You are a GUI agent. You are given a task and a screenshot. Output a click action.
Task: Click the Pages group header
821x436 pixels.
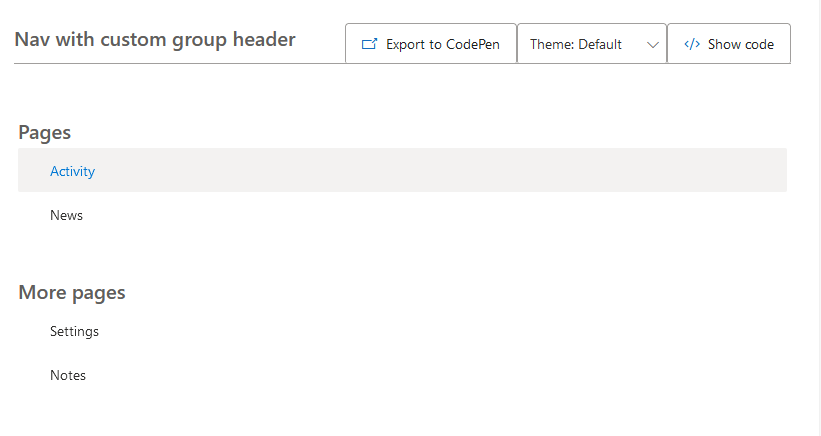(45, 132)
